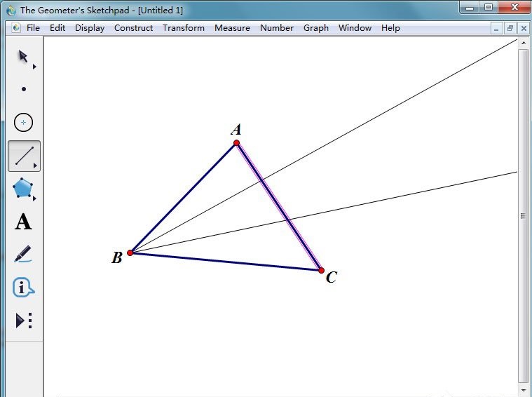Select the Selection Arrow tool

[22, 56]
